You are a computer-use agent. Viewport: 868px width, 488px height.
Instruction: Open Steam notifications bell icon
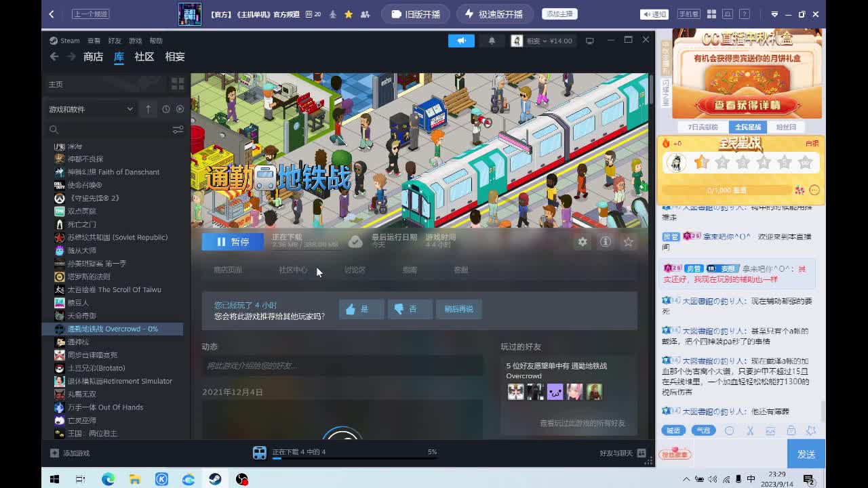click(x=492, y=41)
